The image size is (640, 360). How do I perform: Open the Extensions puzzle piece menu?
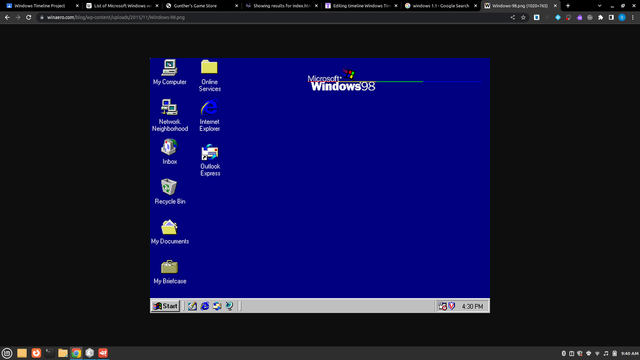[600, 18]
